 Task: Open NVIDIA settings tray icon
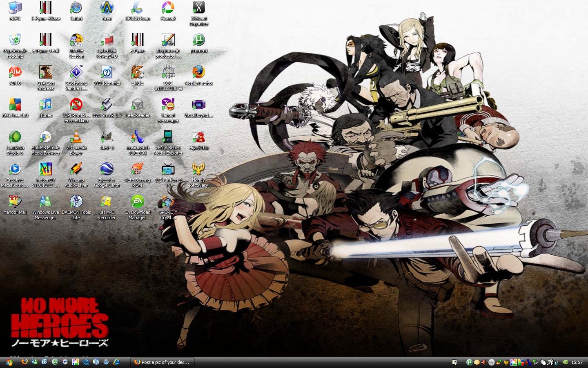click(x=565, y=362)
